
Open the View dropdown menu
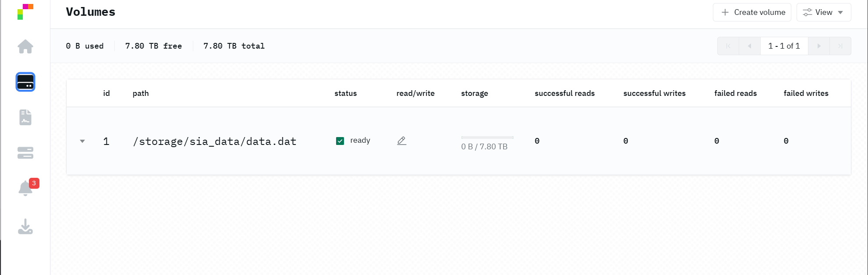click(x=823, y=12)
